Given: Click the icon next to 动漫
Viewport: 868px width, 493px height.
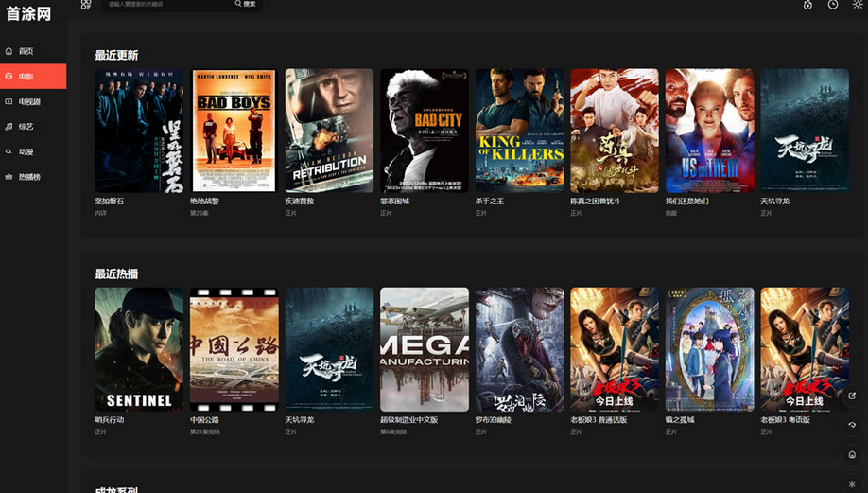Looking at the screenshot, I should click(x=9, y=151).
